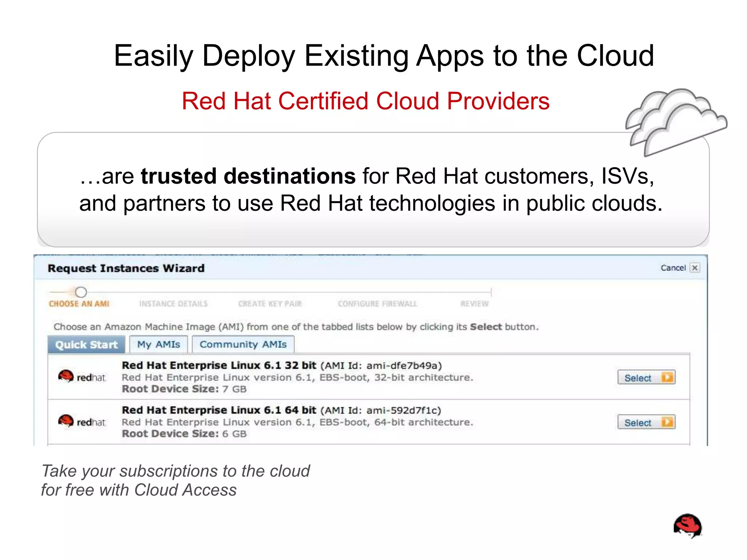747x560 pixels.
Task: Click the Cancel link in wizard header
Action: click(673, 268)
